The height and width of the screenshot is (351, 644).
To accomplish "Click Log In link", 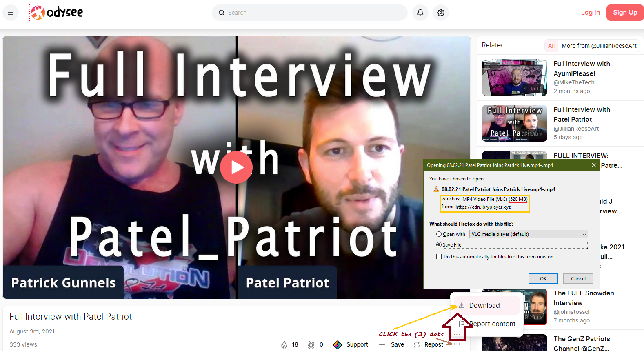I will 590,13.
